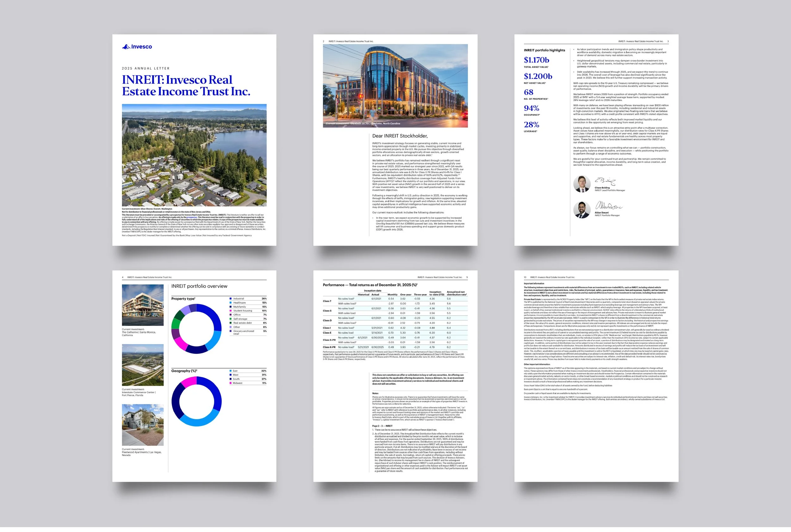Click Chase Bolding's handwritten signature

pos(605,181)
